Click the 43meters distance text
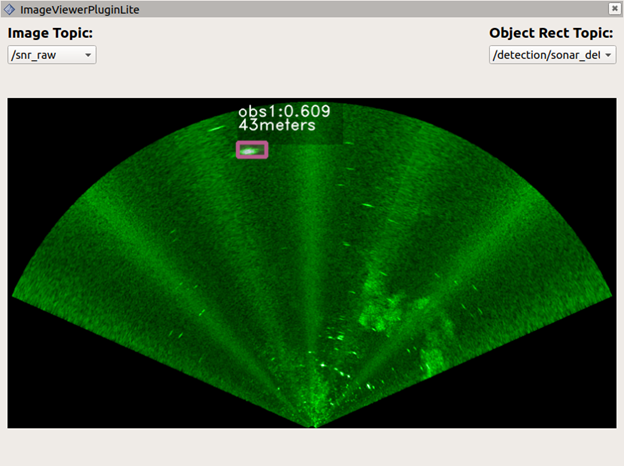The width and height of the screenshot is (624, 466). pyautogui.click(x=276, y=126)
